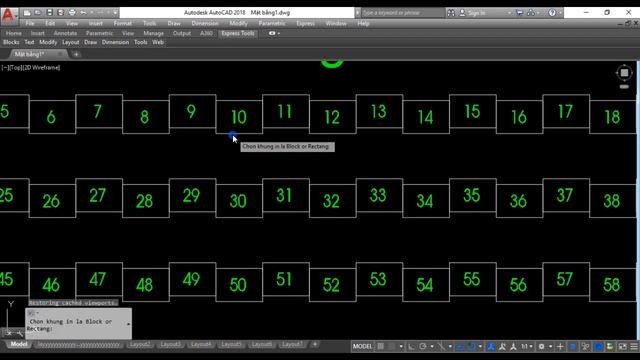
Task: Switch to the Manage ribbon tab
Action: (x=153, y=33)
